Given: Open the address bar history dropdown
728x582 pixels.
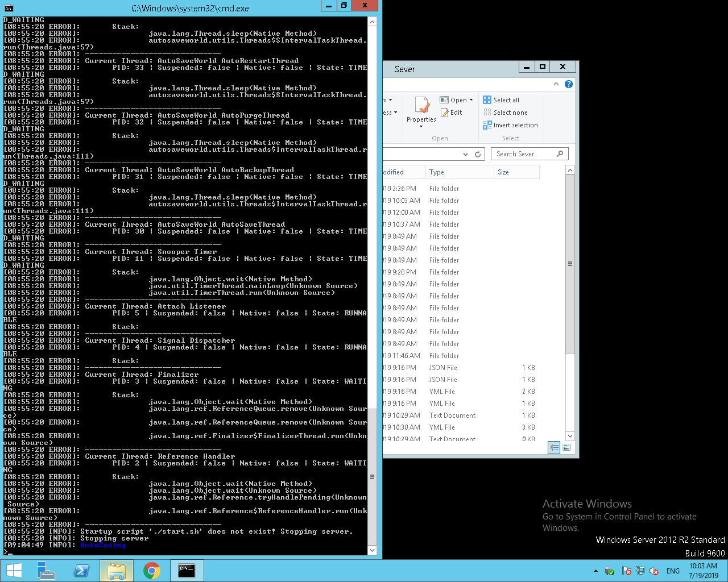Looking at the screenshot, I should 465,154.
